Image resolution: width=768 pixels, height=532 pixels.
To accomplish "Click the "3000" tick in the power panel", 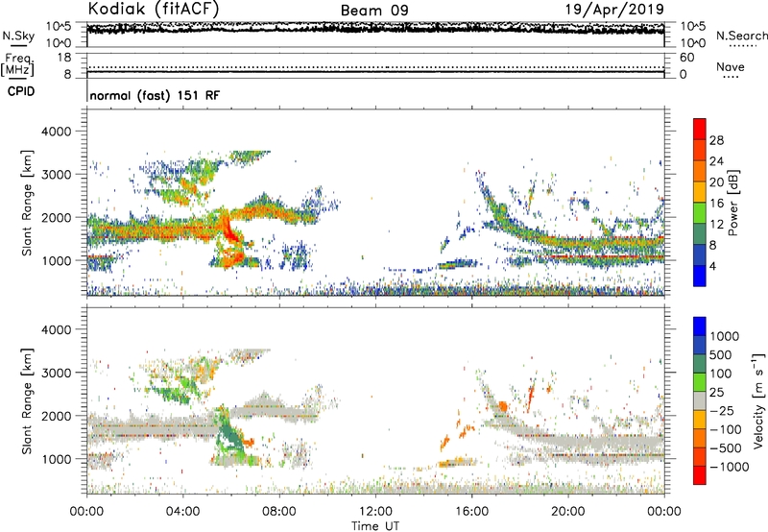I will pos(57,175).
